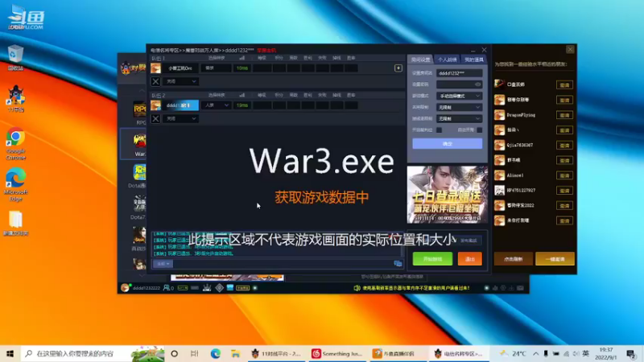
Task: Tick the left checkbox below the limit dropdowns
Action: coord(439,130)
